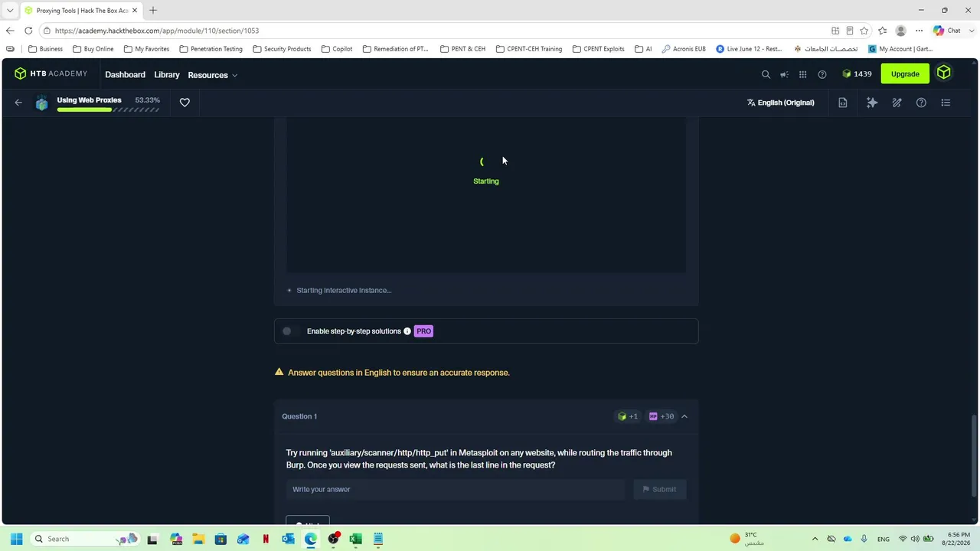
Task: Open the My Account Gartner bookmark
Action: coord(900,49)
